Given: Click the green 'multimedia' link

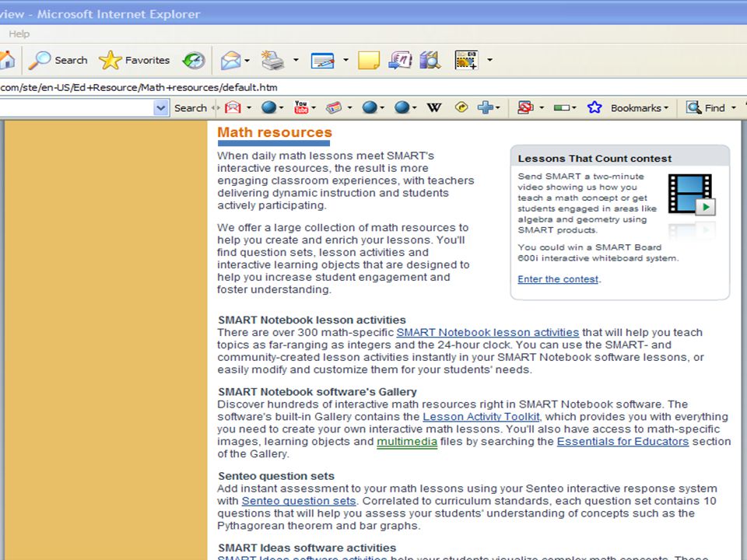Looking at the screenshot, I should [407, 442].
